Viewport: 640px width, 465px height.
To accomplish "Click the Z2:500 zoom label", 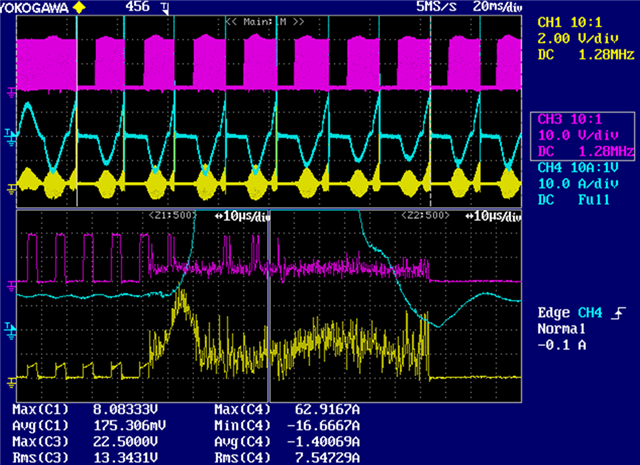I will [425, 215].
